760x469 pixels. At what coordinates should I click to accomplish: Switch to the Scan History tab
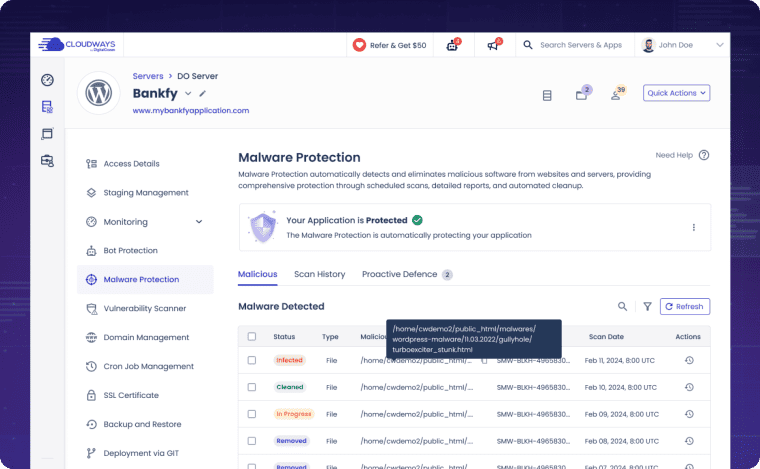coord(319,274)
